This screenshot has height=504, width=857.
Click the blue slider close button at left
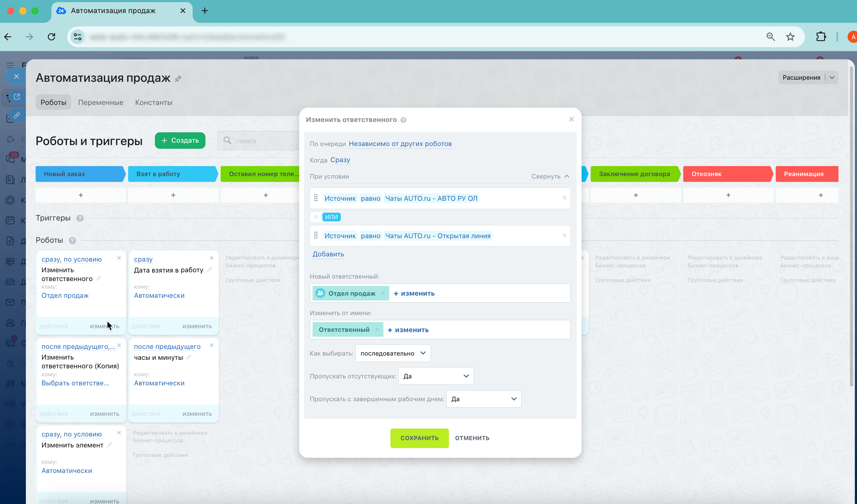click(x=16, y=76)
